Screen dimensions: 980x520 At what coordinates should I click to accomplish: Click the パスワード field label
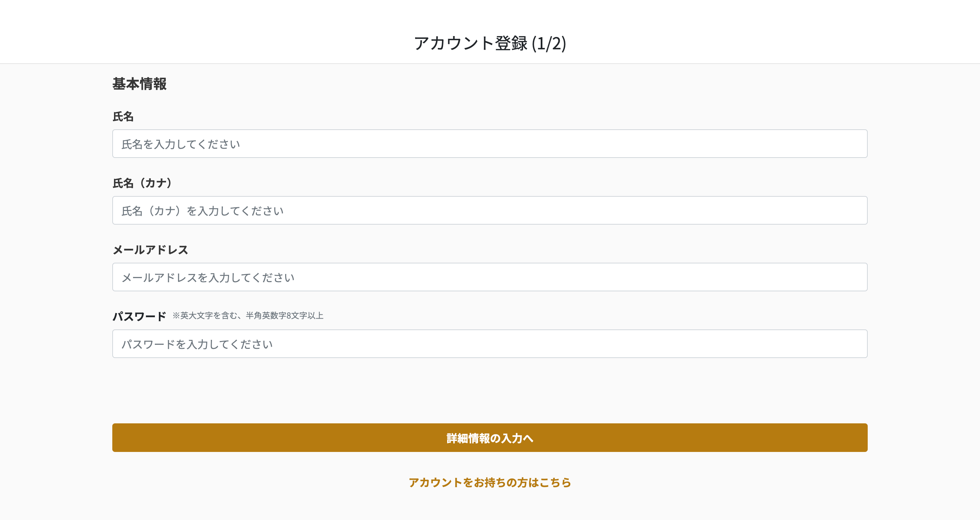(139, 316)
